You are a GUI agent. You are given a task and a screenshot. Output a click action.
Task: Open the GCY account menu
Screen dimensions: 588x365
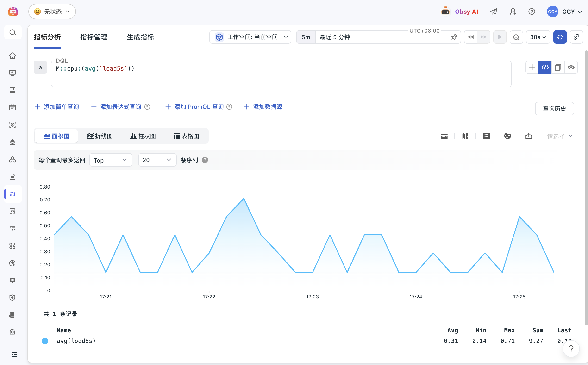564,12
